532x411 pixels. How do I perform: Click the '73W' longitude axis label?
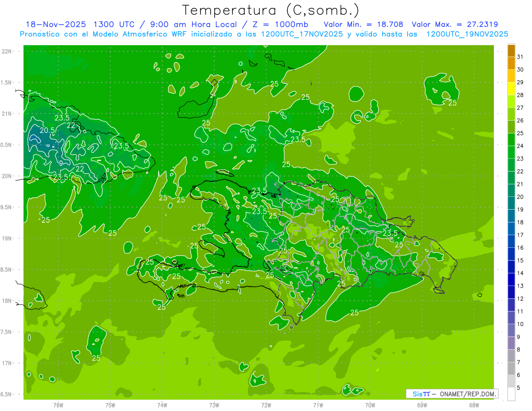click(214, 405)
